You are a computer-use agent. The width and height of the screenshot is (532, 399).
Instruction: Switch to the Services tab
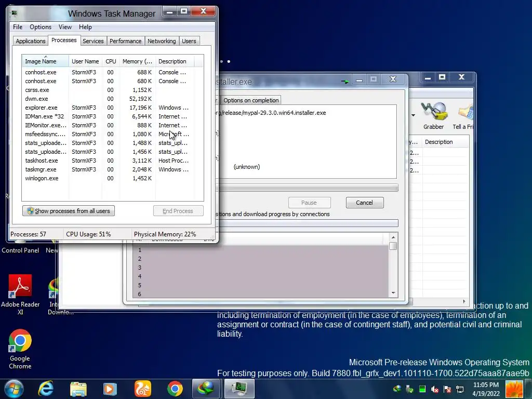(x=93, y=41)
